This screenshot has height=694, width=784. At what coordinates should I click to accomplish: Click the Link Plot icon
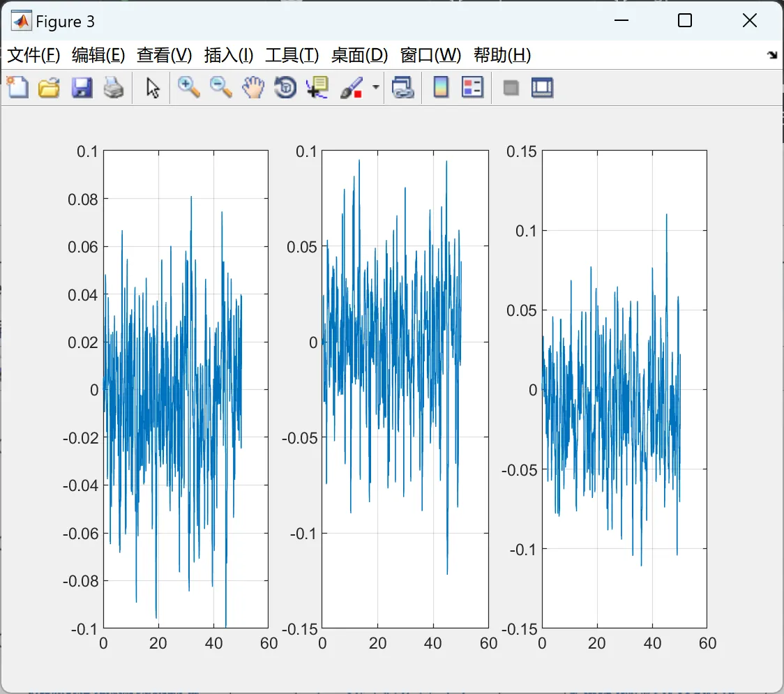[403, 87]
